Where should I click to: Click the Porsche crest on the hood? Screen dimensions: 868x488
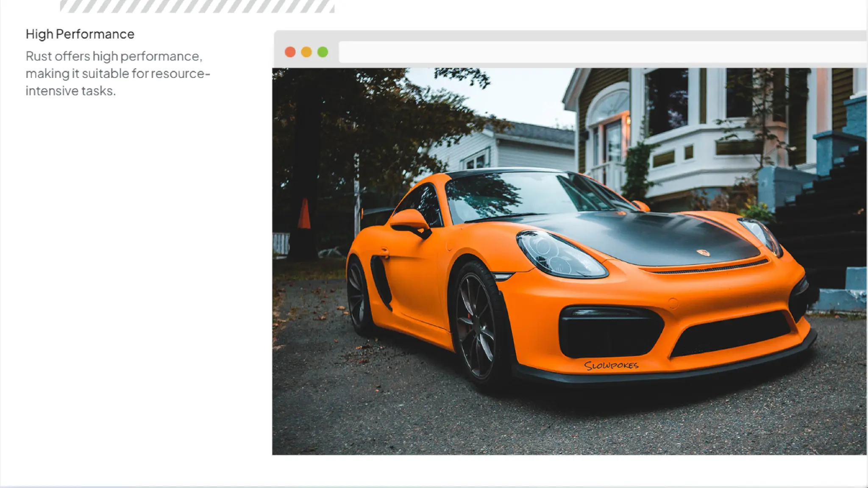703,252
